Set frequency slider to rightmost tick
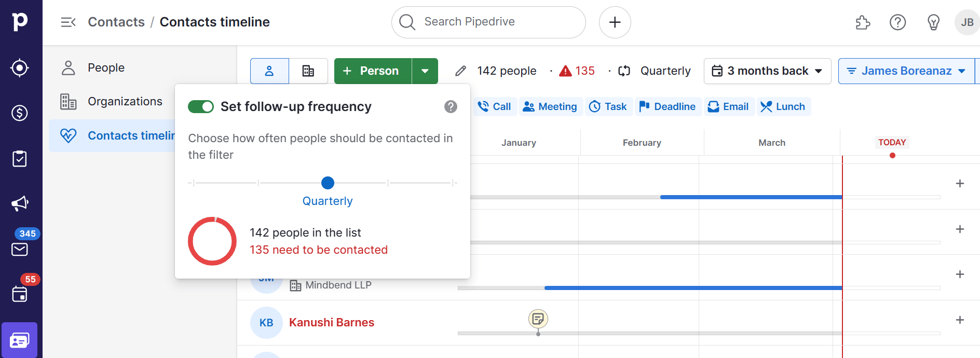This screenshot has height=358, width=980. [453, 183]
